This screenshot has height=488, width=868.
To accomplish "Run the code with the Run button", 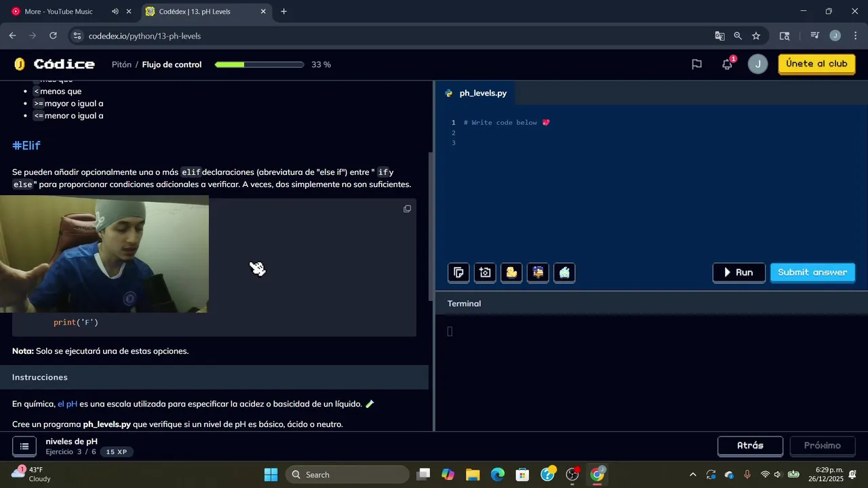I will coord(738,272).
